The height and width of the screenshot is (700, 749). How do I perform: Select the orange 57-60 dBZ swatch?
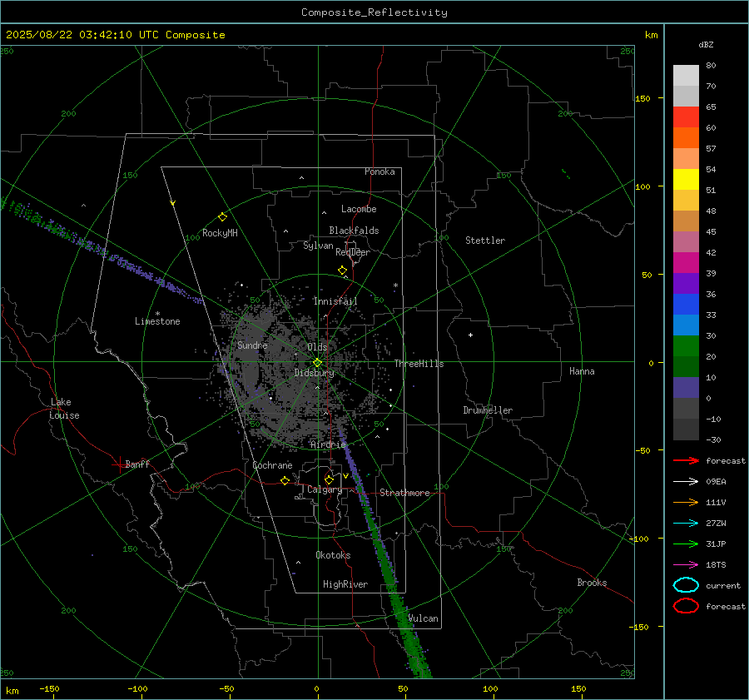coord(686,138)
